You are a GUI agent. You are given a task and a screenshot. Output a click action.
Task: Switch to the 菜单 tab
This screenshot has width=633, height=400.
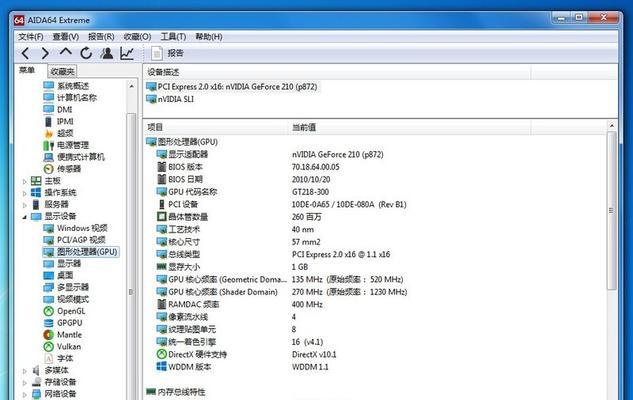pos(27,70)
